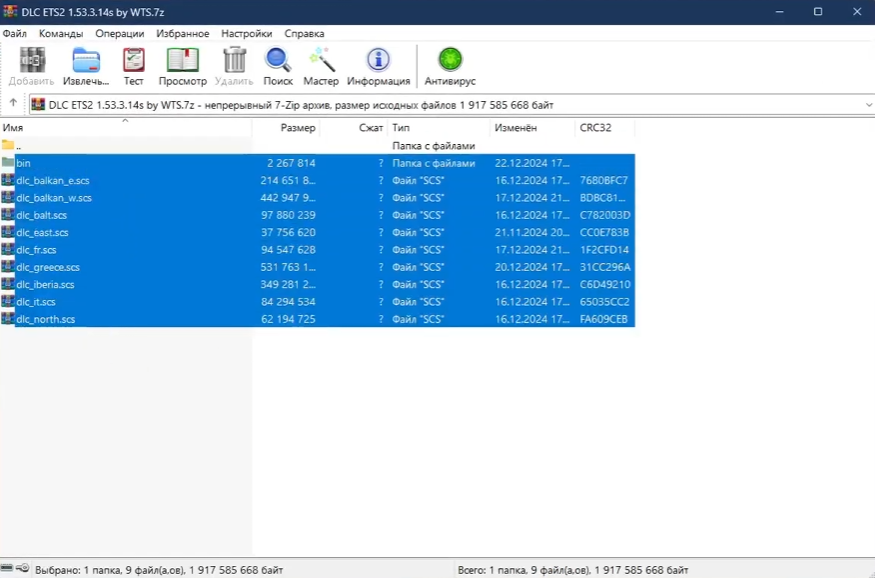The image size is (875, 578).
Task: Click the key password status bar icon
Action: (22, 568)
